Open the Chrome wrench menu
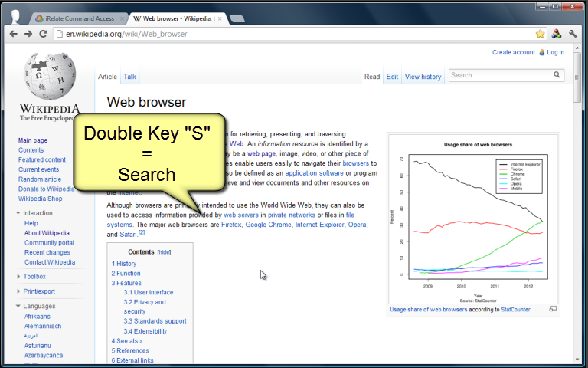Viewport: 588px width, 368px height. click(x=573, y=34)
